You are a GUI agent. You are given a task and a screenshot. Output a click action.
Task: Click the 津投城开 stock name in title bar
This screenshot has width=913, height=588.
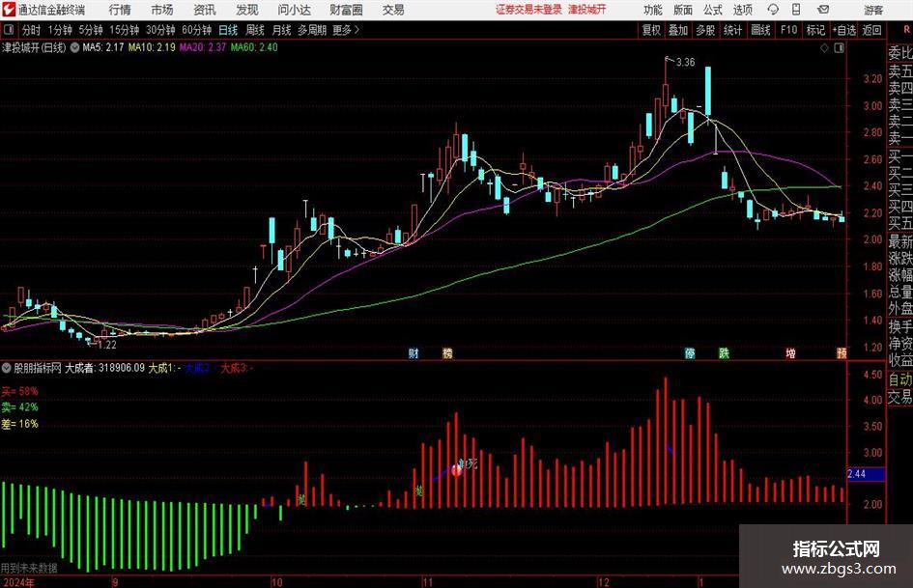[587, 10]
